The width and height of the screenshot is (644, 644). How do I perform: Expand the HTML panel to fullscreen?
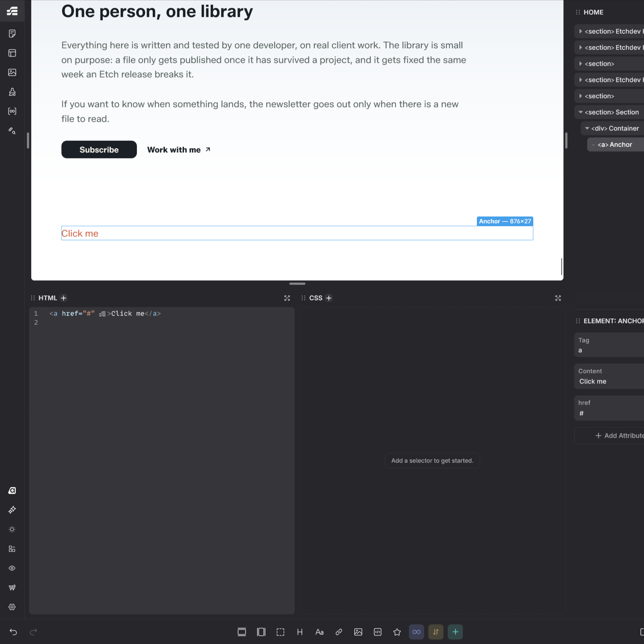pyautogui.click(x=287, y=298)
